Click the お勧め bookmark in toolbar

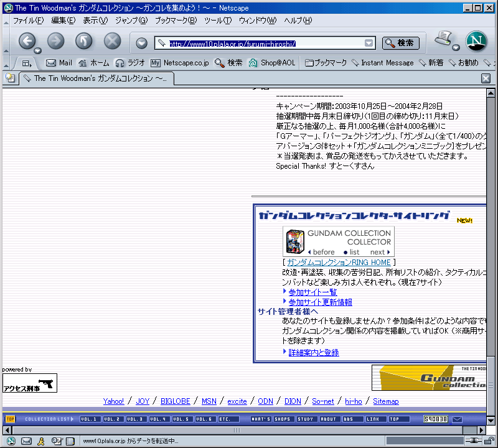click(463, 63)
